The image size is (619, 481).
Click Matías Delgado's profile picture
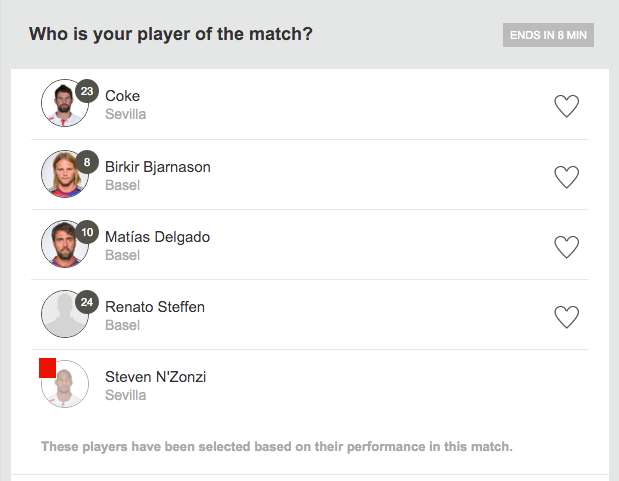click(x=65, y=244)
